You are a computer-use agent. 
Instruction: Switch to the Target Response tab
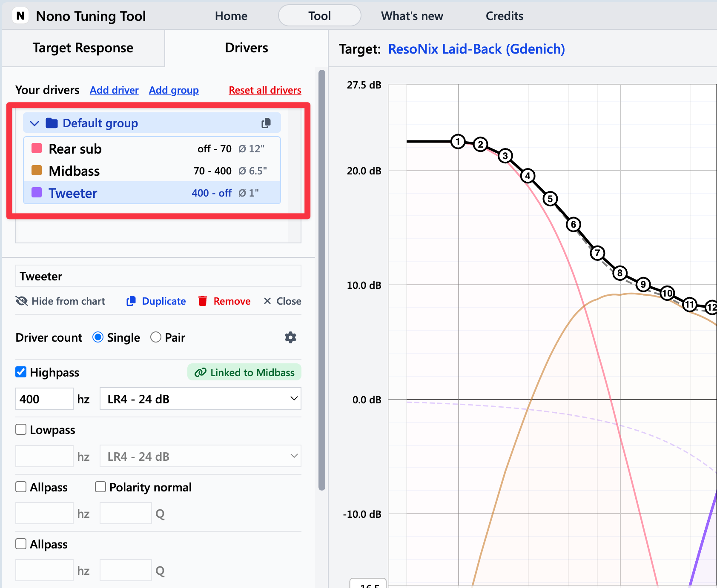click(x=83, y=48)
